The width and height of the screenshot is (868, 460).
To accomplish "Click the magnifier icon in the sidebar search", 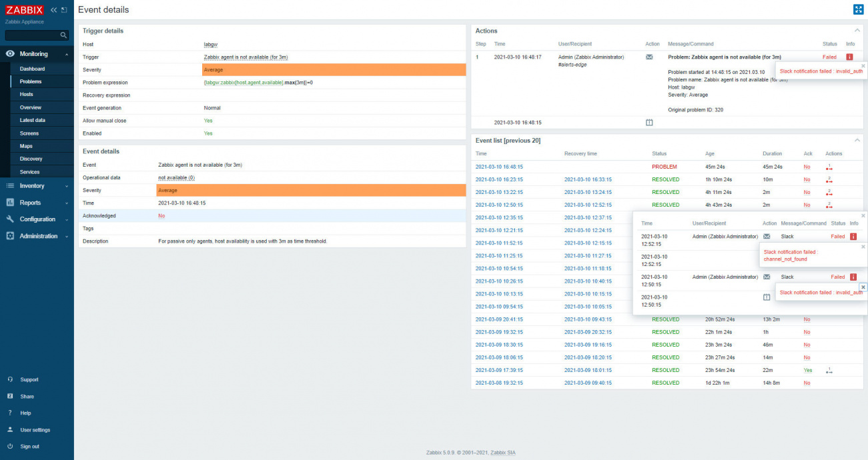I will 65,35.
